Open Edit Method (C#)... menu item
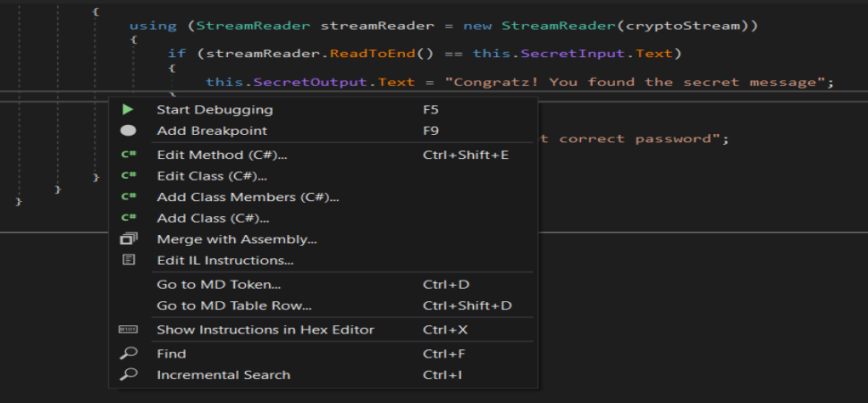 pyautogui.click(x=222, y=155)
